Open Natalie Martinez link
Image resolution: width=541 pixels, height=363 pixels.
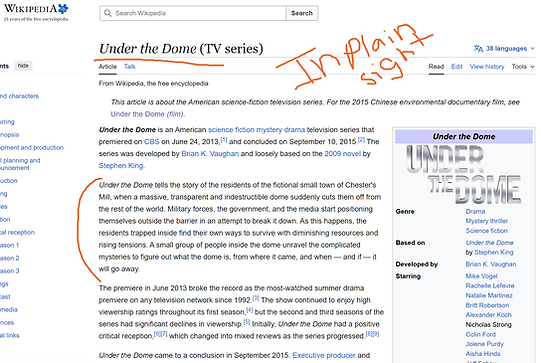point(489,295)
